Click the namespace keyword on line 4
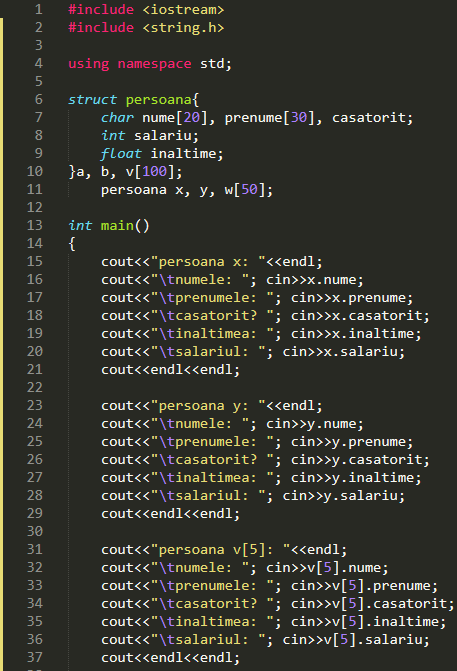 click(154, 64)
